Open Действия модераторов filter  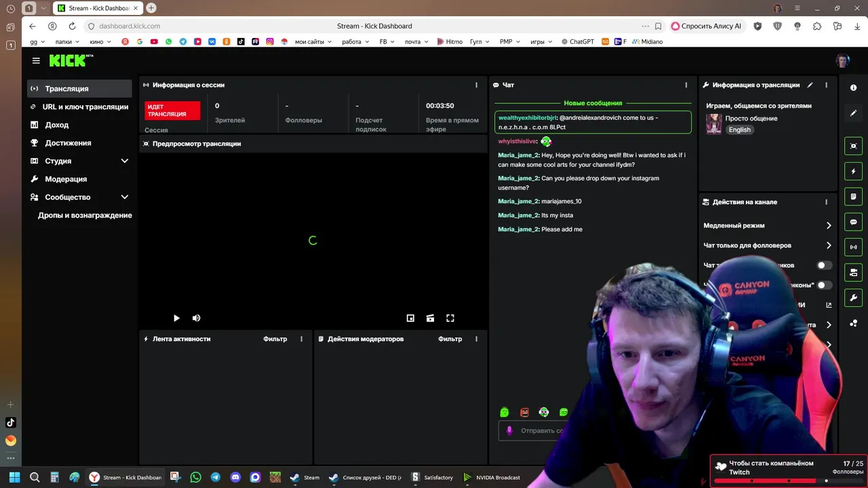pyautogui.click(x=450, y=339)
